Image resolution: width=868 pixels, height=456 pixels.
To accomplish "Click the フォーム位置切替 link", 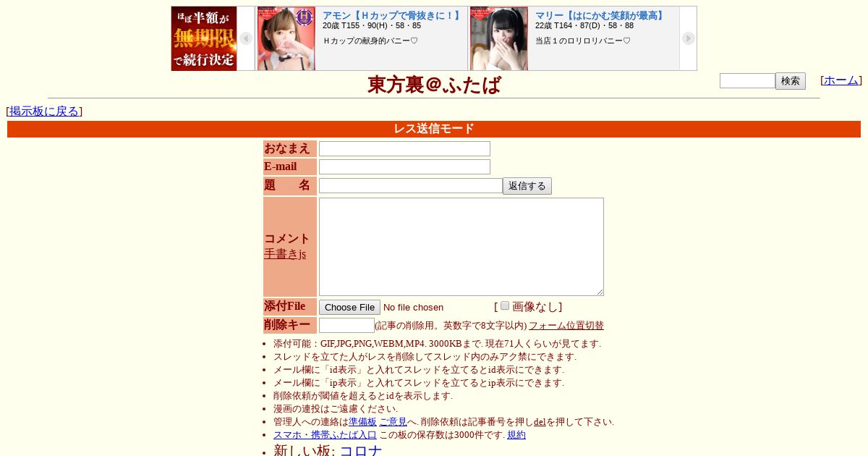I will pos(566,326).
